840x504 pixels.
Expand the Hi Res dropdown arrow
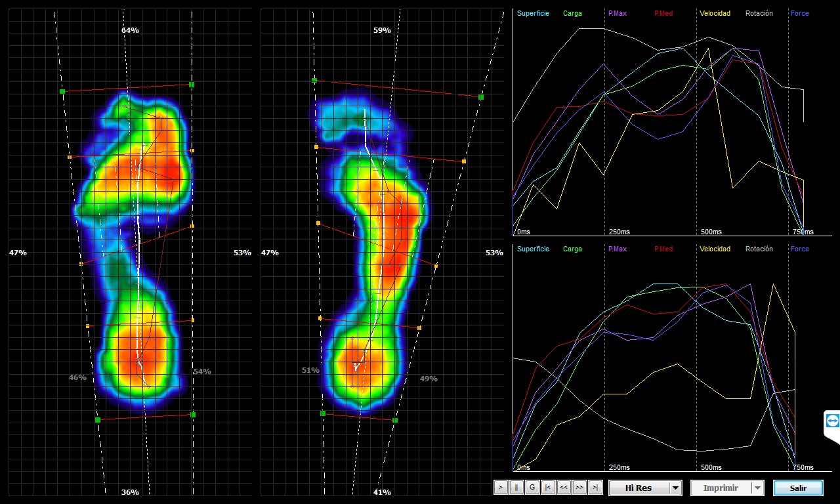(x=675, y=488)
